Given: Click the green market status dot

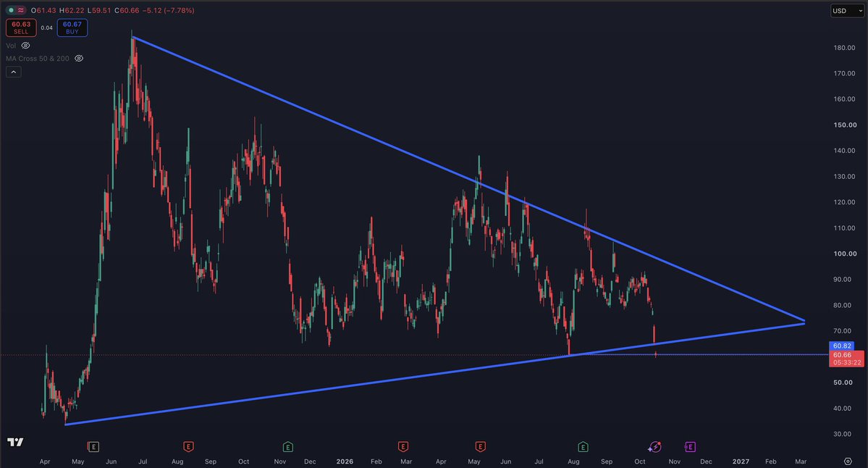Looking at the screenshot, I should pos(11,10).
